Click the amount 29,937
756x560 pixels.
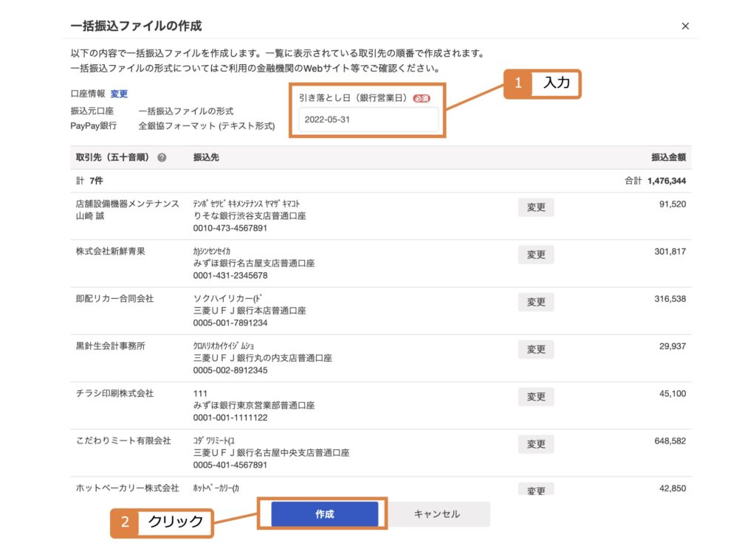[x=673, y=346]
